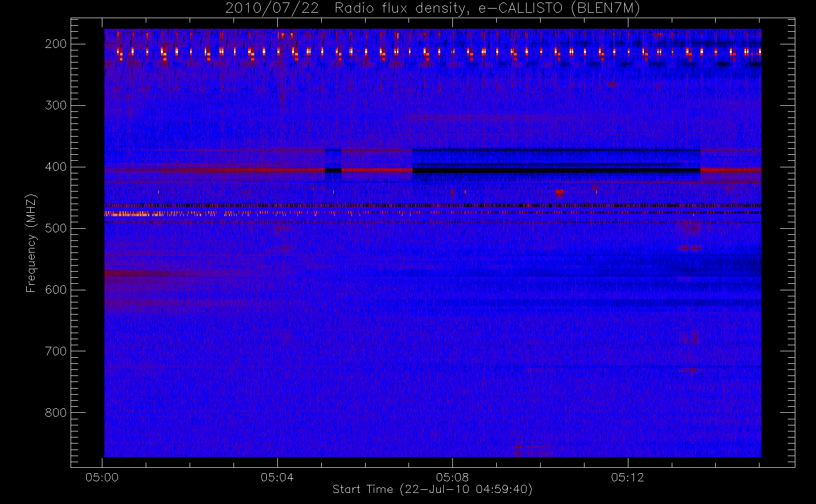Click the 300 MHz frequency tick label

coord(56,105)
